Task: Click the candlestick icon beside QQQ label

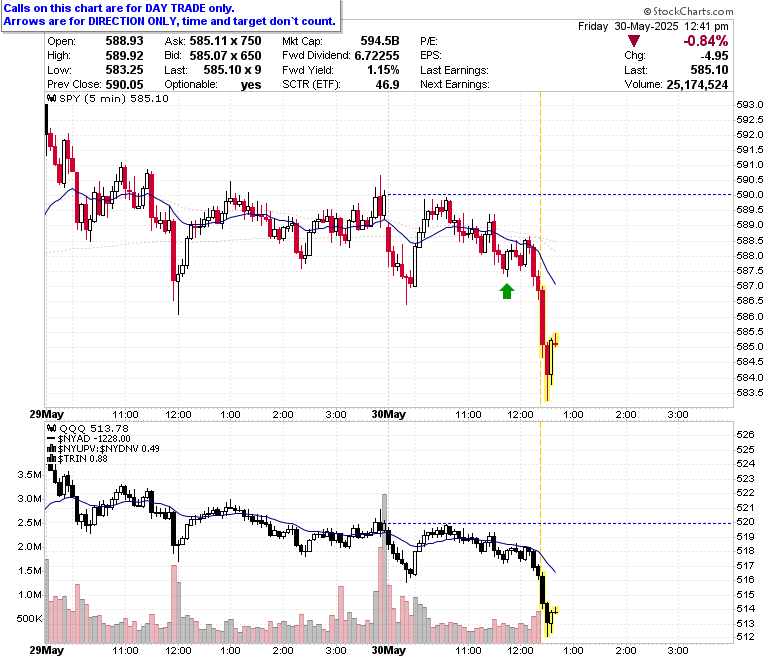Action: [x=51, y=428]
